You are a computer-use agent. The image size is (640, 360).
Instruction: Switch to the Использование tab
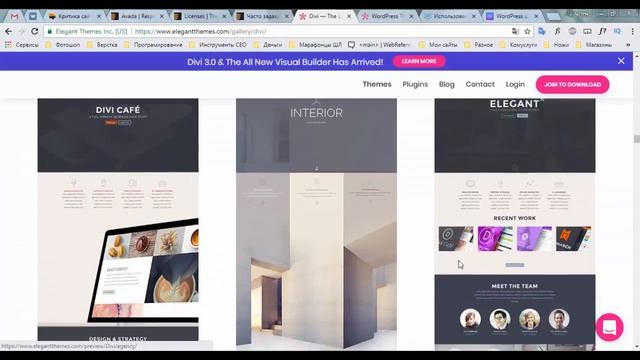(x=450, y=16)
